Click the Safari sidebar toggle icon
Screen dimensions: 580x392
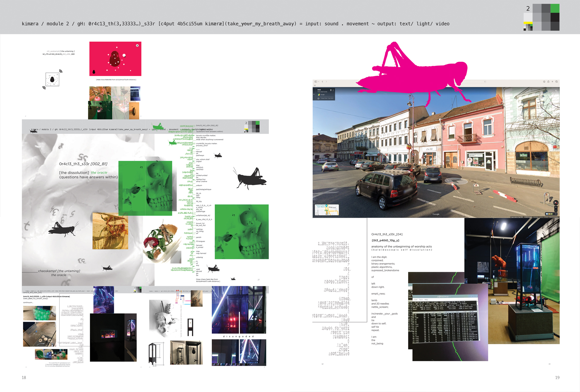coord(316,81)
